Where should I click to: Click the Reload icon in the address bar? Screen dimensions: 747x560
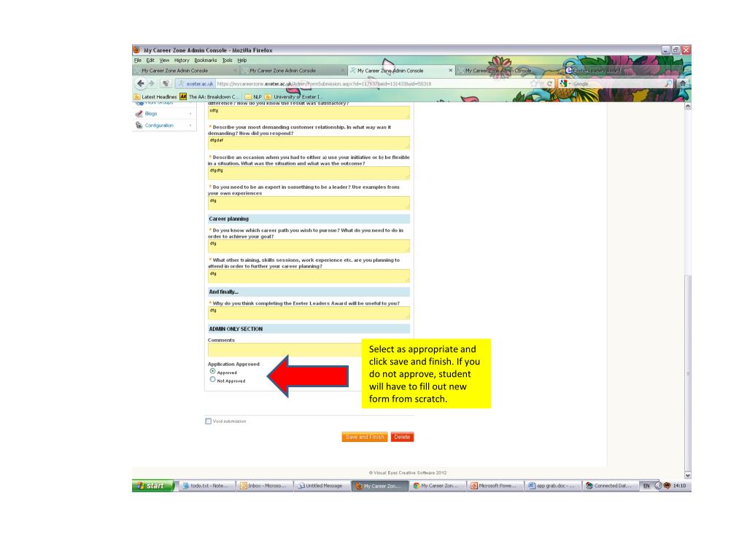(x=549, y=83)
